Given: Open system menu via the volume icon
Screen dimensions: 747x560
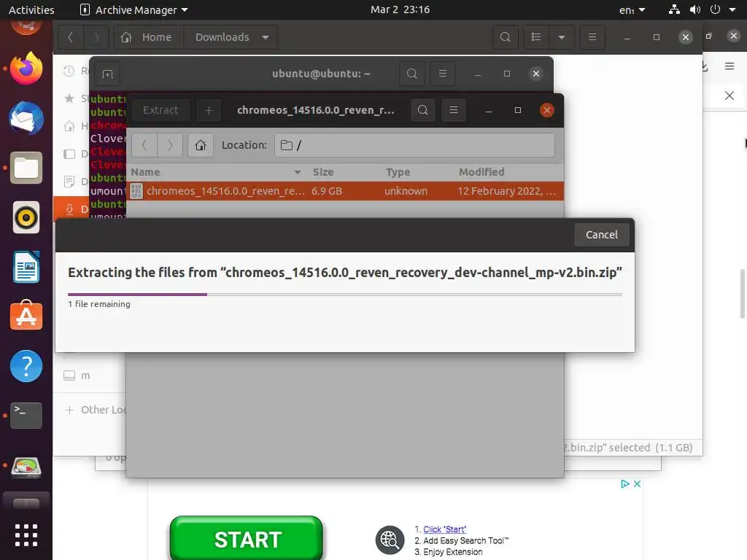Looking at the screenshot, I should pyautogui.click(x=695, y=9).
